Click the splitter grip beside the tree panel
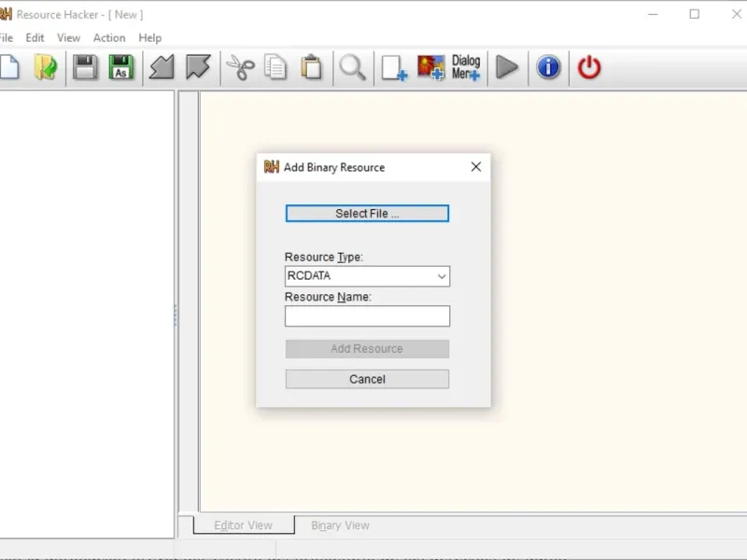Viewport: 747px width, 560px height. pos(176,315)
